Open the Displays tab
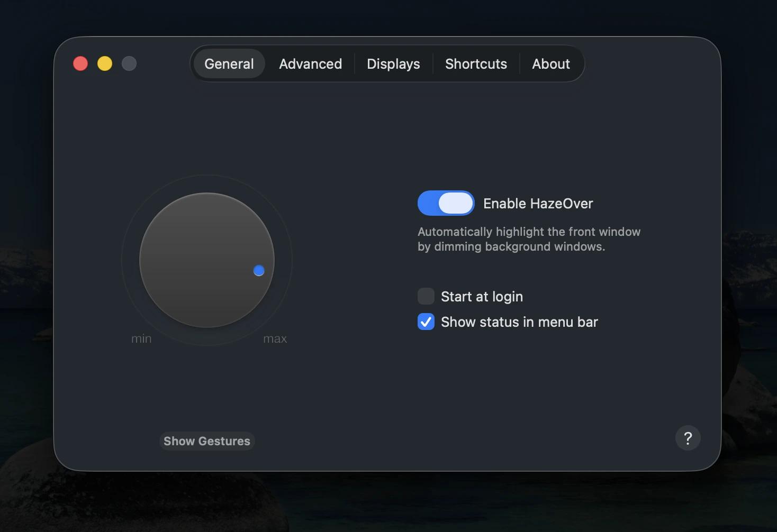 pyautogui.click(x=393, y=64)
